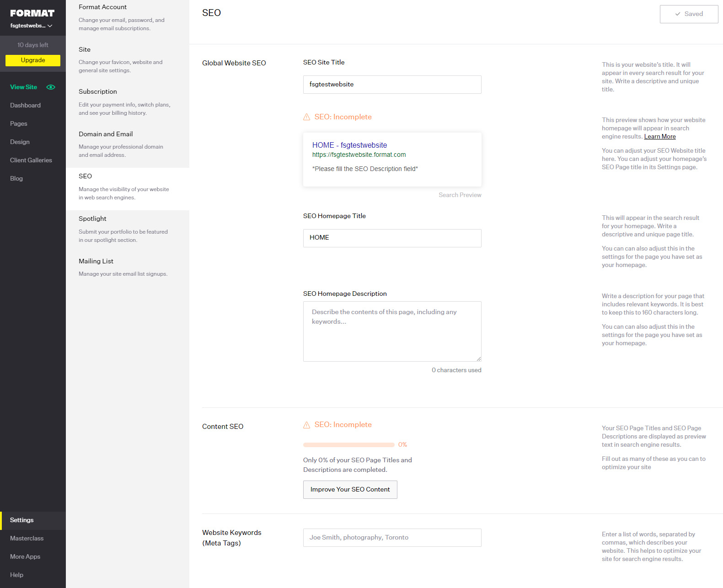Click Improve Your SEO Content button
The image size is (723, 588).
[x=350, y=490]
